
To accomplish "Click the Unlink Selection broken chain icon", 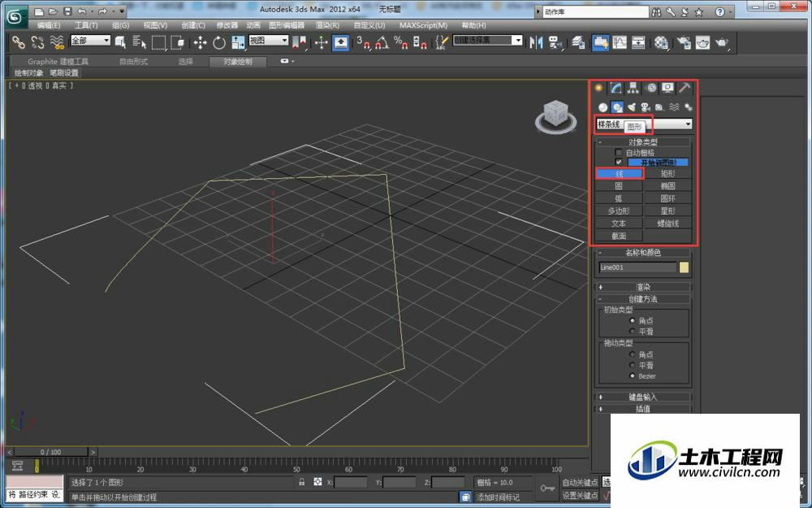I will 37,42.
